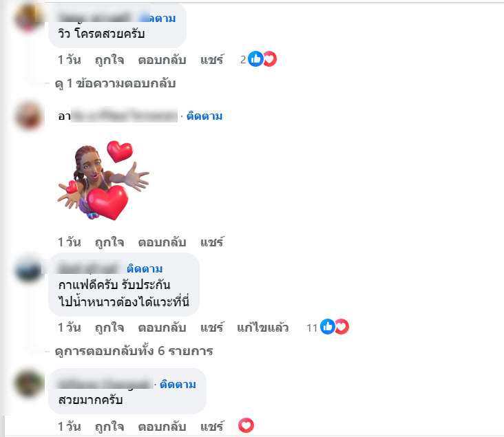Expand ดูการตอบกลับทั้ง 6 รายการ replies
The height and width of the screenshot is (437, 504).
pos(134,351)
